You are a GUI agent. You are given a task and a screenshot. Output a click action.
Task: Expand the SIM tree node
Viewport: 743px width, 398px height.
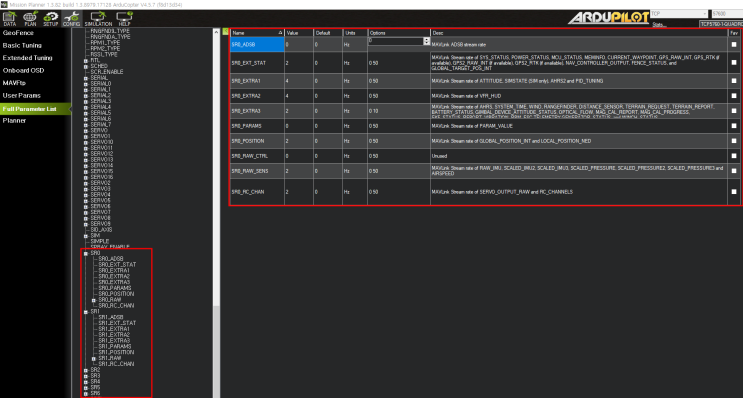[x=86, y=235]
